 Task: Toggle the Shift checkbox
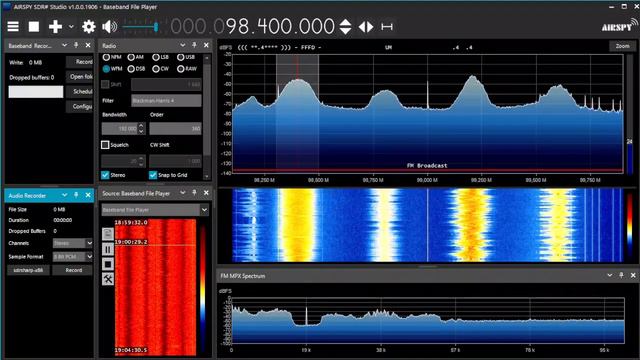[105, 84]
